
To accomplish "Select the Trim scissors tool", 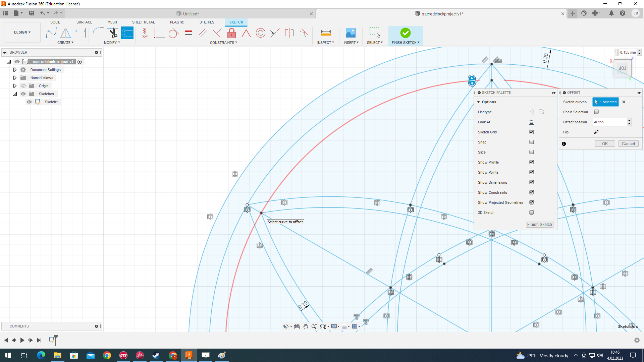I will tap(113, 33).
